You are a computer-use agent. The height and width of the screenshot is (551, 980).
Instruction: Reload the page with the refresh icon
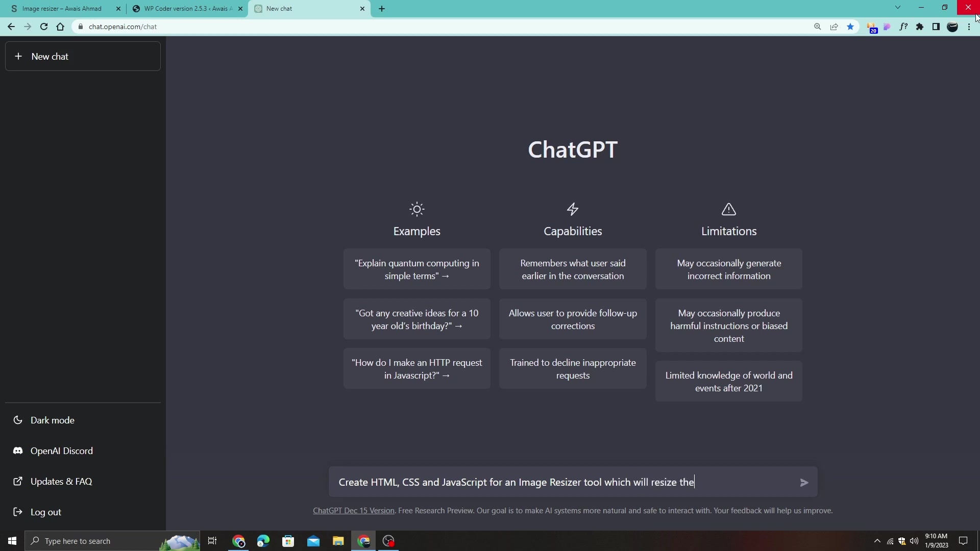click(44, 27)
